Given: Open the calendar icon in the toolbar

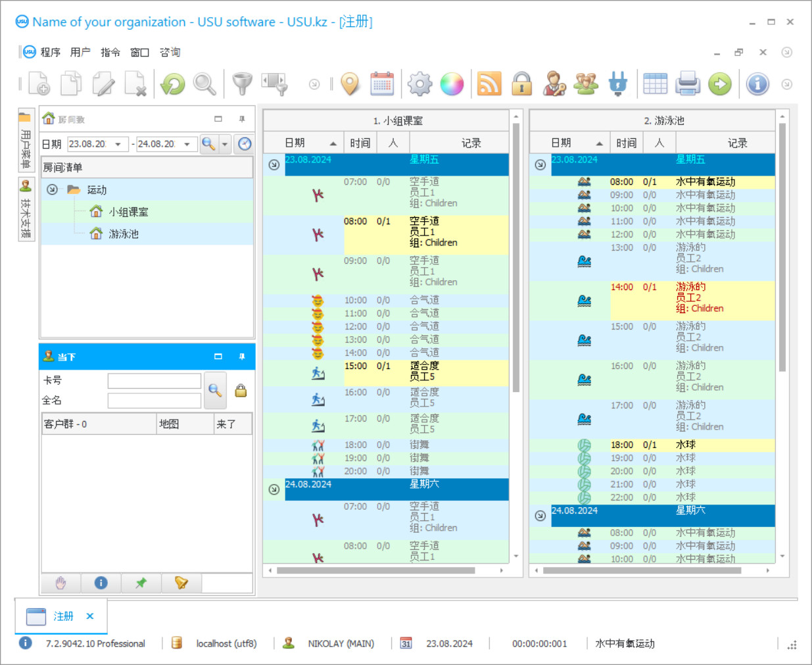Looking at the screenshot, I should (382, 84).
